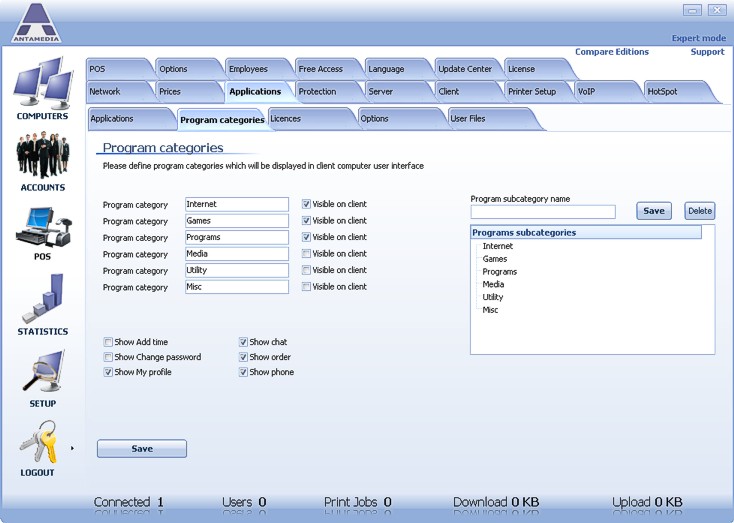The image size is (734, 523).
Task: Click the Media category name field
Action: (237, 254)
